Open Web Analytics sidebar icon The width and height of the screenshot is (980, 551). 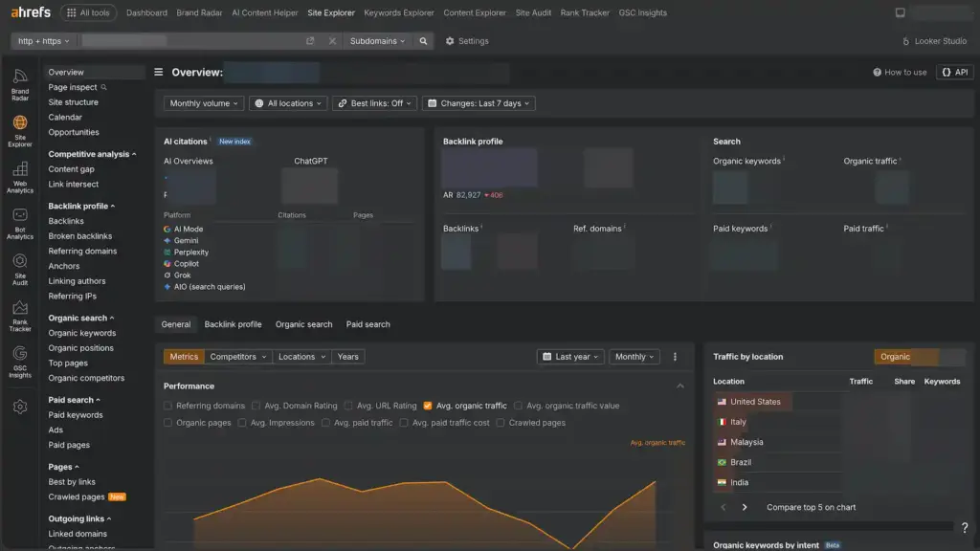pyautogui.click(x=20, y=177)
